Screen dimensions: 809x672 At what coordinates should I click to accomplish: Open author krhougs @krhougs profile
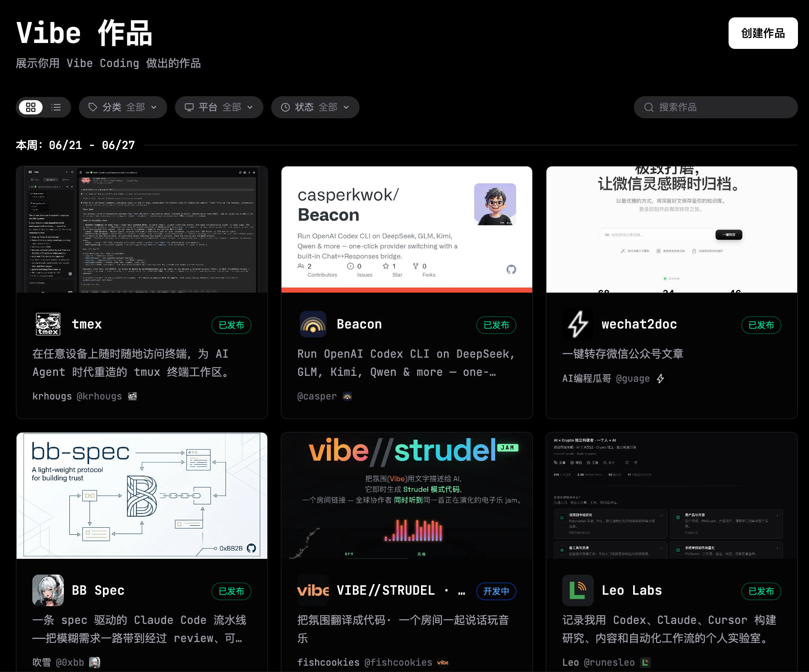click(77, 396)
